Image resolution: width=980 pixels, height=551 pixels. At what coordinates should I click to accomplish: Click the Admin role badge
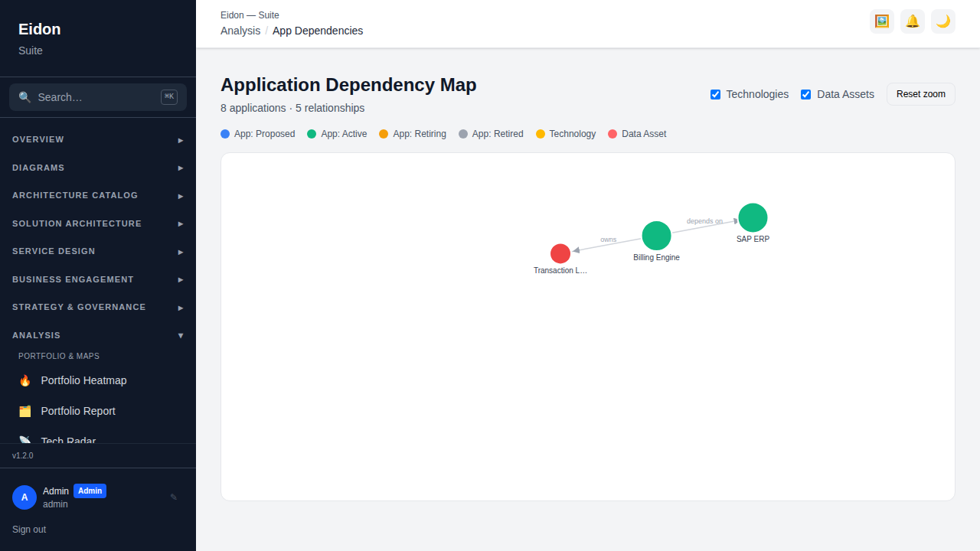[90, 491]
